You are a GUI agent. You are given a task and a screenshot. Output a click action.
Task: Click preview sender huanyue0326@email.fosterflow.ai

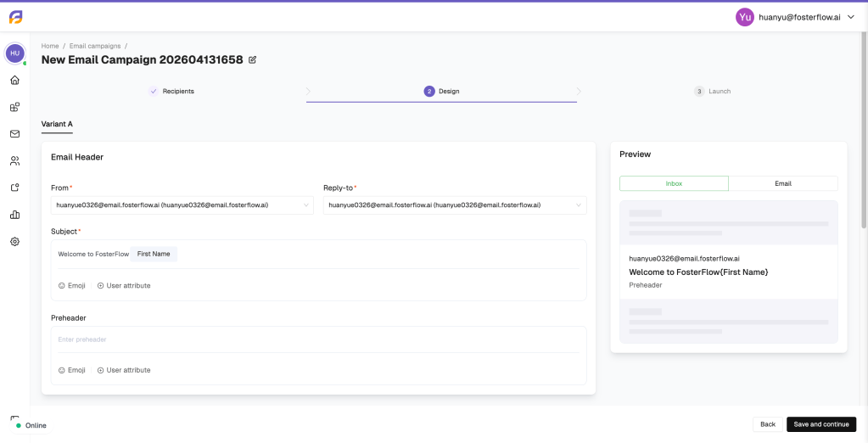(684, 259)
